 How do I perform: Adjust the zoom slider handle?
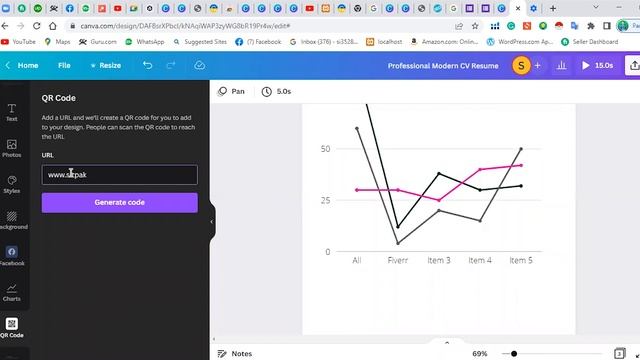[514, 353]
